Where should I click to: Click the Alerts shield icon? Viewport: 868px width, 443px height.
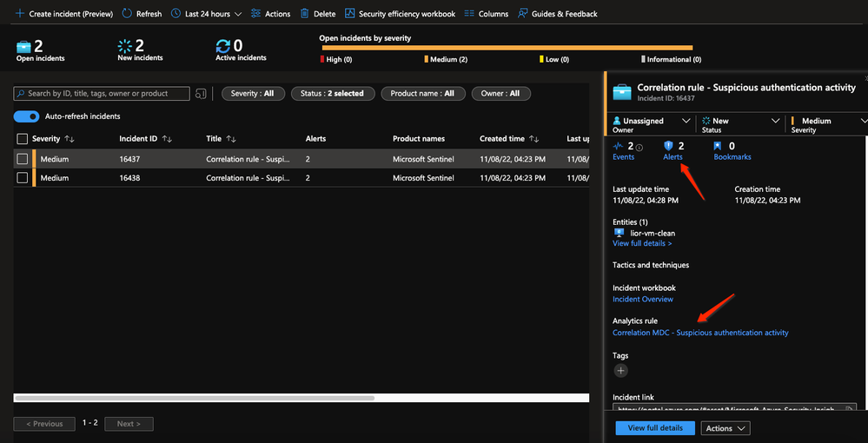(668, 146)
